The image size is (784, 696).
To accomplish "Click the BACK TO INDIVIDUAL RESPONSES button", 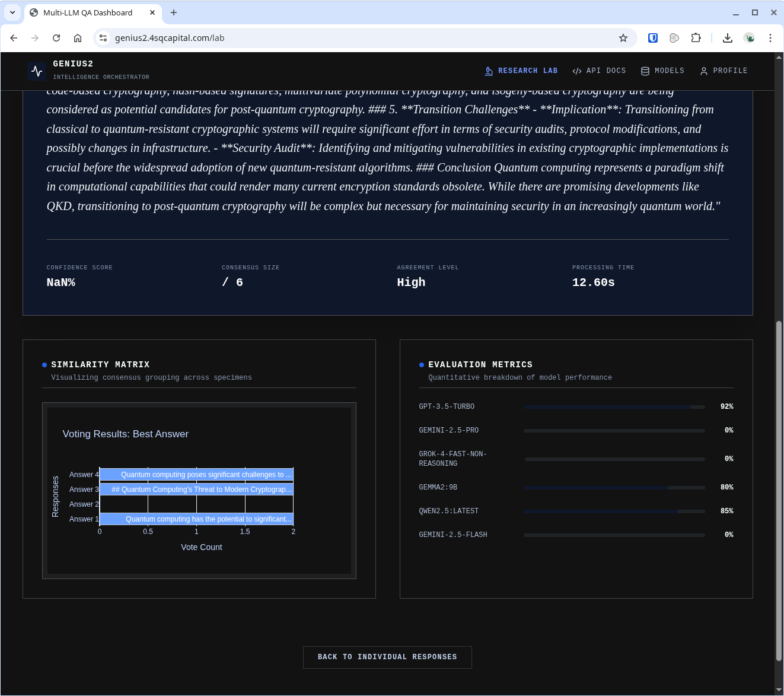I will click(x=387, y=657).
